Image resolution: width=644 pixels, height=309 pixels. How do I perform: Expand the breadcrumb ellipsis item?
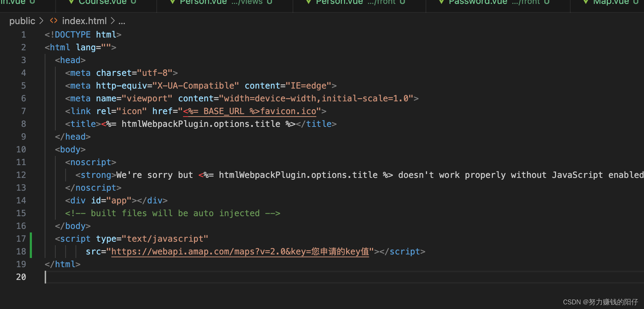pyautogui.click(x=122, y=22)
